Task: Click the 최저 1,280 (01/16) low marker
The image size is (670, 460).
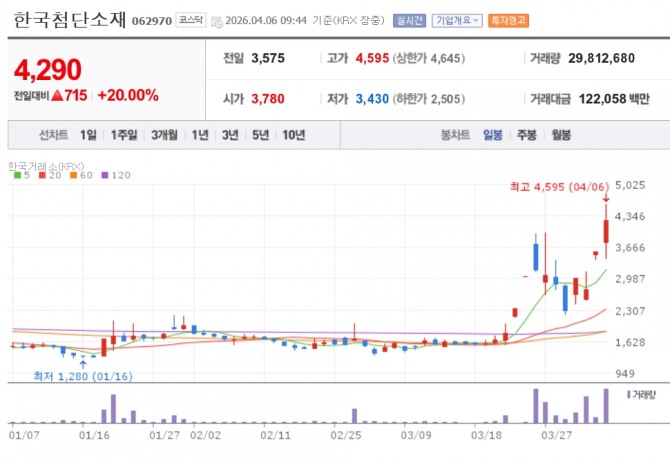Action: (x=83, y=376)
